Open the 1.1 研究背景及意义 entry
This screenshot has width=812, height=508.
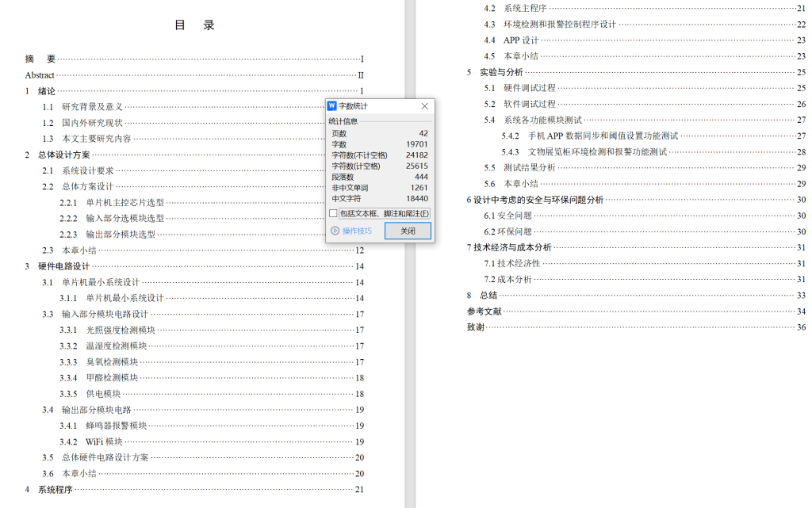[92, 107]
